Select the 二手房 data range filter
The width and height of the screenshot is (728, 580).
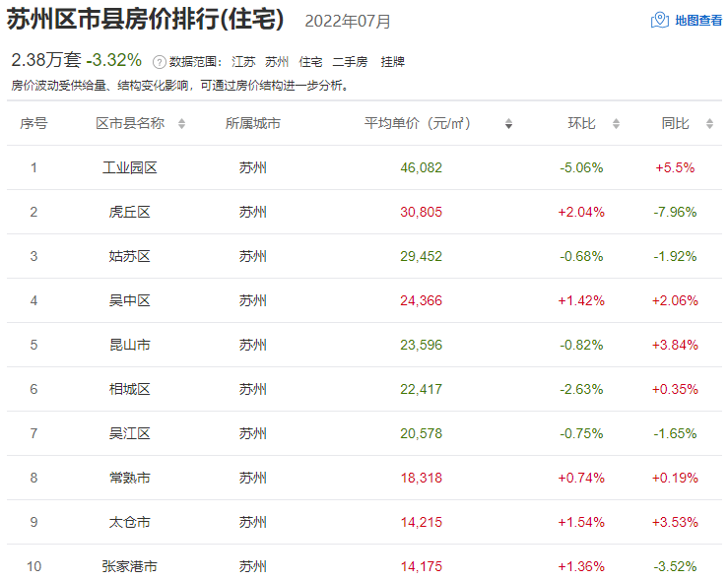(x=350, y=62)
